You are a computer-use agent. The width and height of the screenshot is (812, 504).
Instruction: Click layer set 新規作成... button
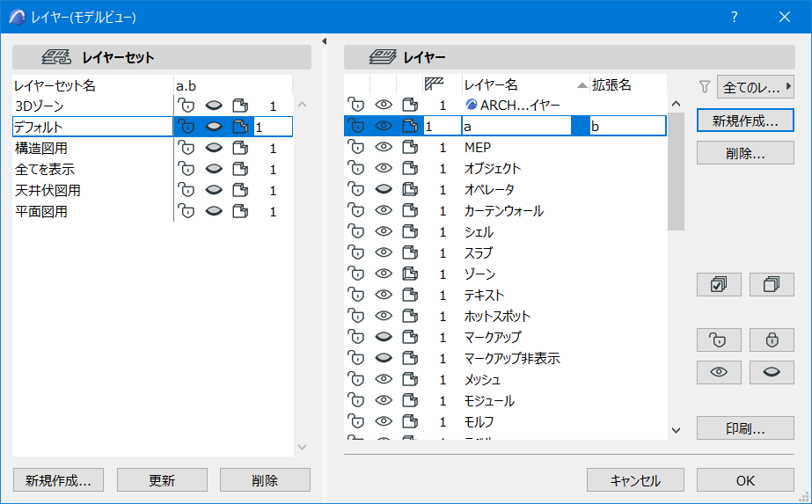59,480
